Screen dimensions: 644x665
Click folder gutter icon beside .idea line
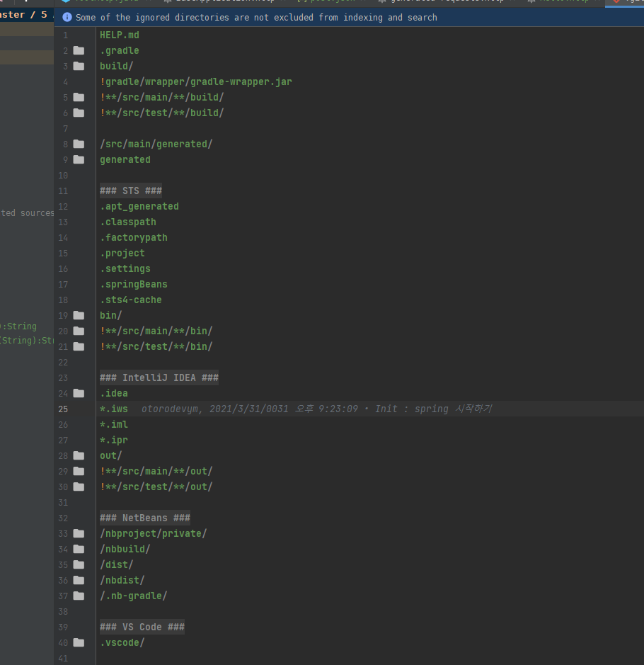79,394
